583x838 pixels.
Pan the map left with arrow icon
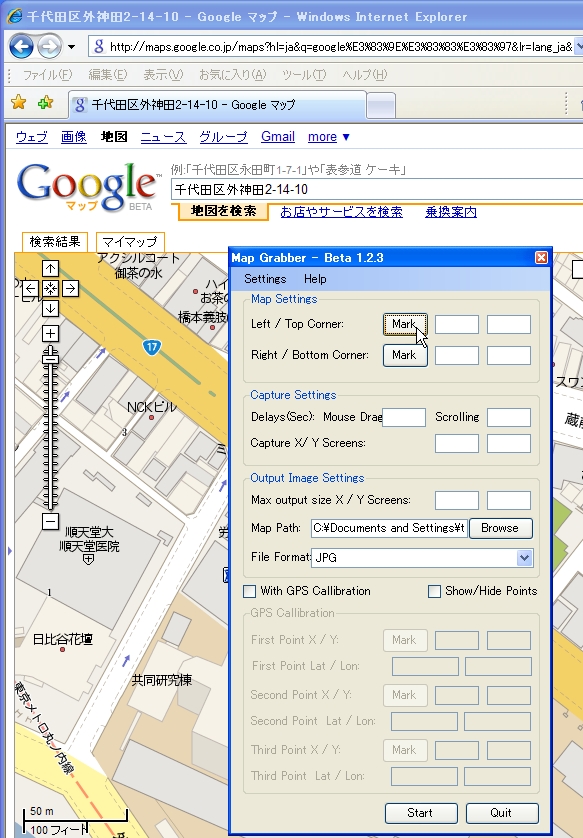(x=30, y=289)
